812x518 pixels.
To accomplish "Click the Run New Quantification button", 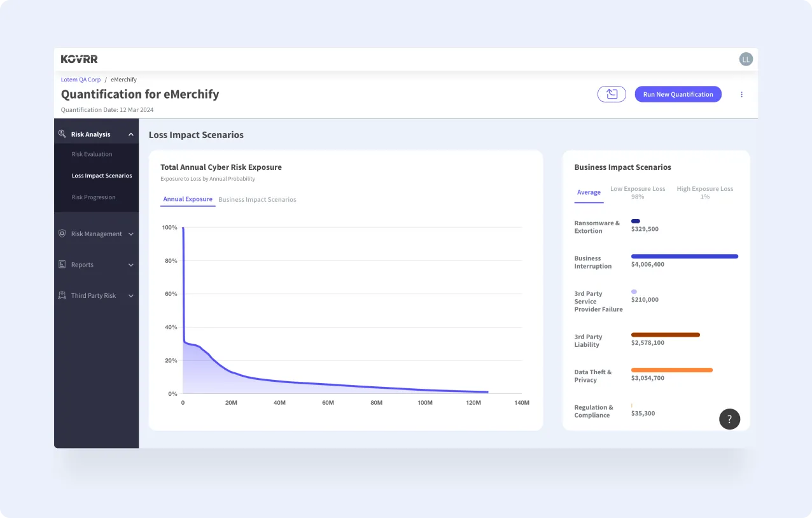I will pos(678,94).
